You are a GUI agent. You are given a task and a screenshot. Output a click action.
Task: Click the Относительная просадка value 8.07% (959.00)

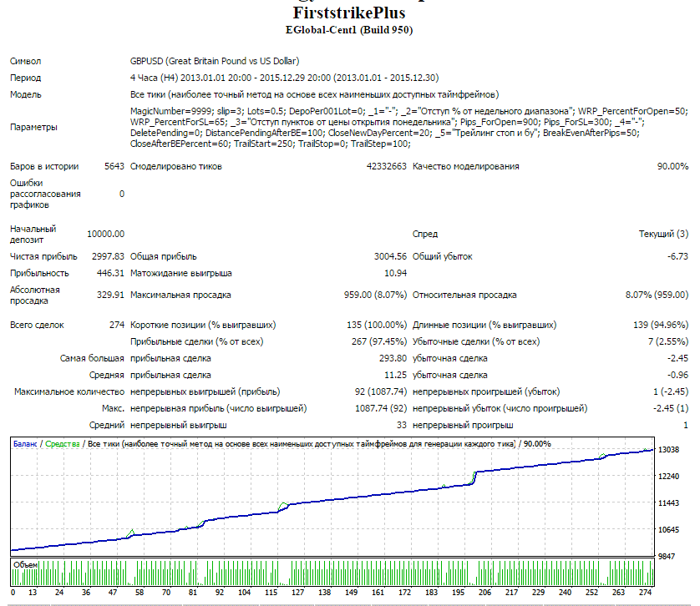(x=657, y=295)
